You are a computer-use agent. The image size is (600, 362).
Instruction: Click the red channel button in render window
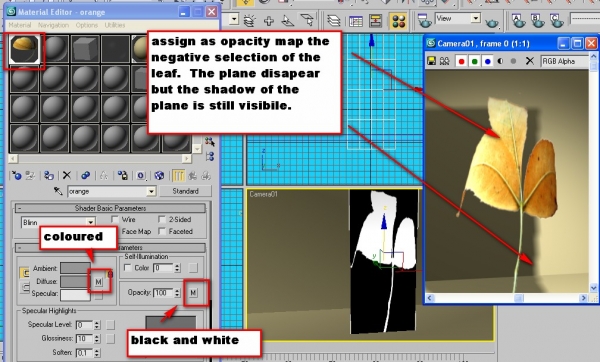click(x=461, y=61)
